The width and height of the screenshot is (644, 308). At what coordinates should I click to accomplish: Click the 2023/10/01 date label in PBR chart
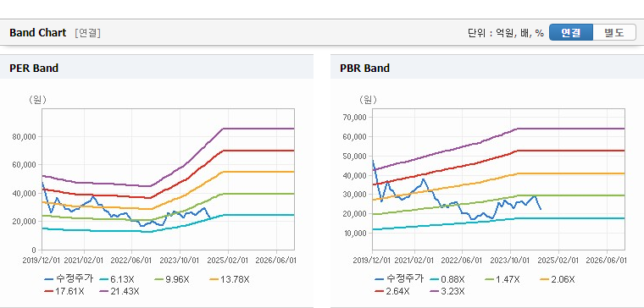pyautogui.click(x=510, y=261)
